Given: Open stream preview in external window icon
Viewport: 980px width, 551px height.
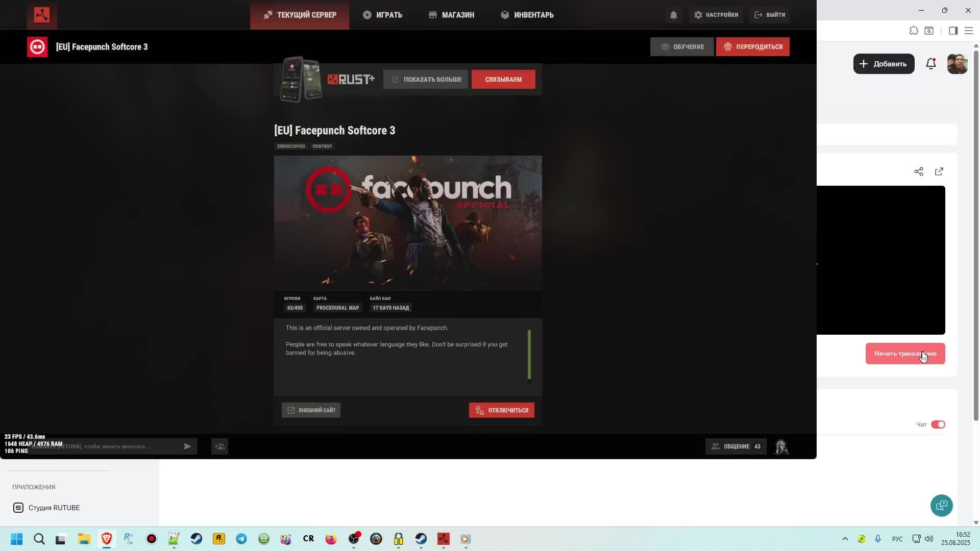Looking at the screenshot, I should point(939,171).
